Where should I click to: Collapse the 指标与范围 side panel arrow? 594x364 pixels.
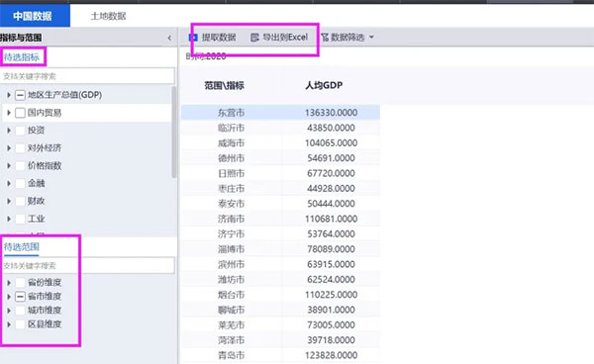tap(169, 38)
